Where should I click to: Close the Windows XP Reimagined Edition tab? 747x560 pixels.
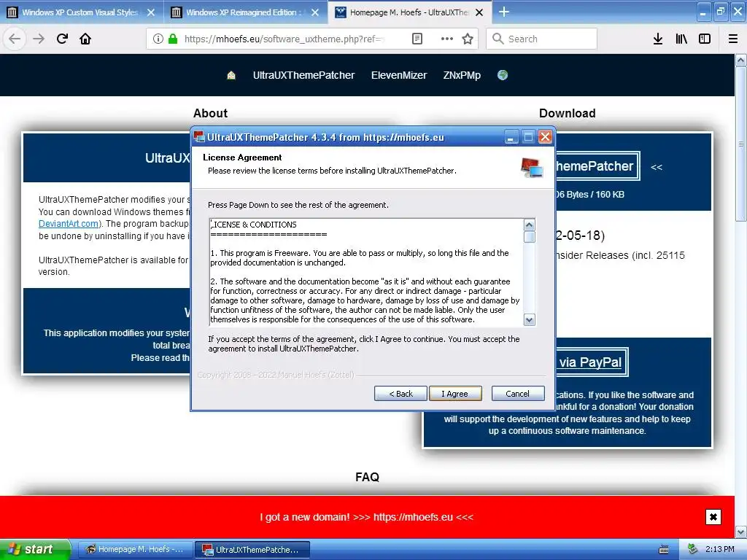pyautogui.click(x=315, y=12)
